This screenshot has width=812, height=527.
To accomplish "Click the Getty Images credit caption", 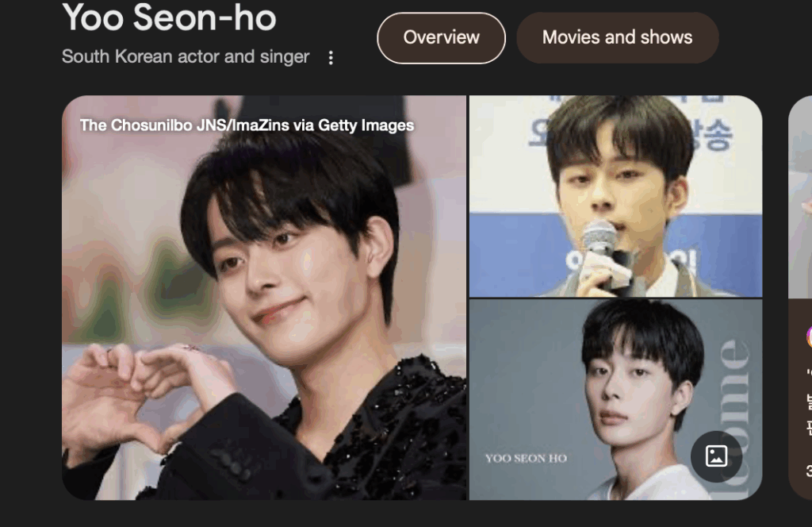I will [x=247, y=125].
